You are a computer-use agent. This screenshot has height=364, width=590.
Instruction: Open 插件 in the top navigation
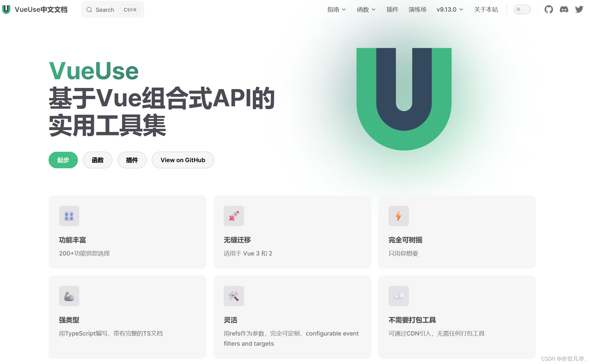coord(392,10)
